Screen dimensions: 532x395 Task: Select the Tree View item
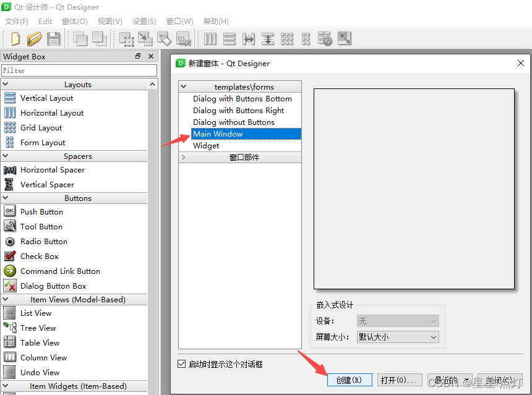tap(38, 328)
